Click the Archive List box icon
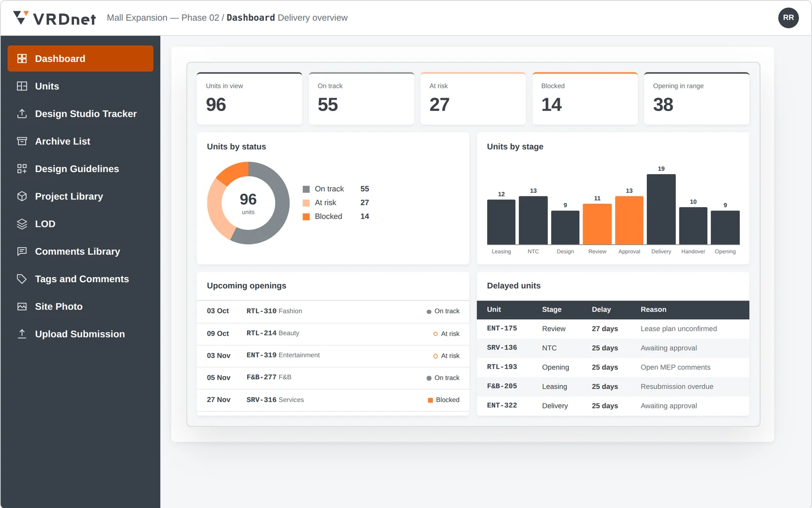The image size is (812, 508). [x=22, y=141]
